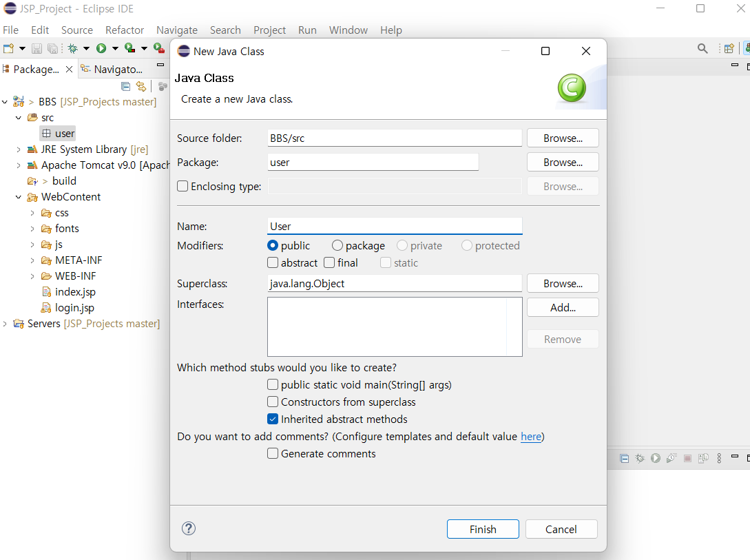Click the Finish button
The height and width of the screenshot is (560, 750).
[483, 529]
